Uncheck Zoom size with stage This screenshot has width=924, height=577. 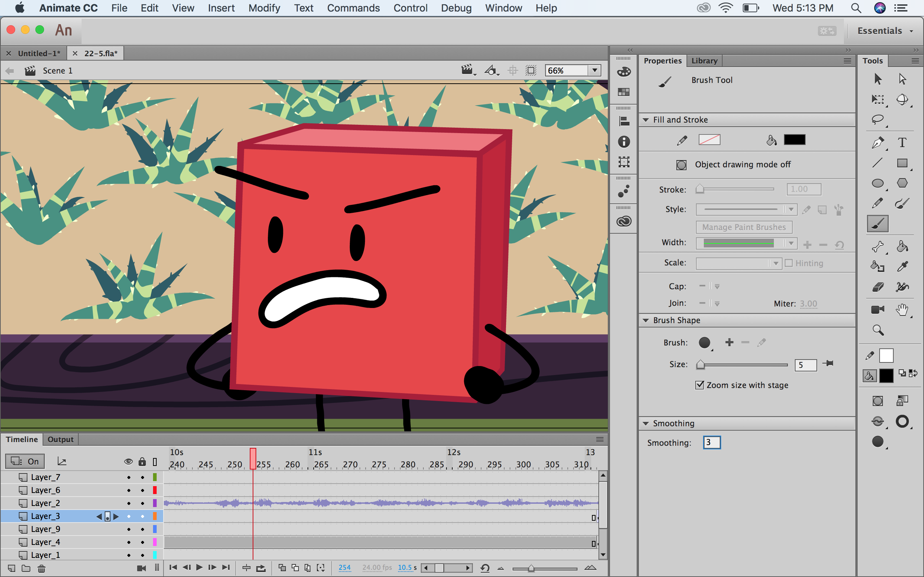click(699, 385)
